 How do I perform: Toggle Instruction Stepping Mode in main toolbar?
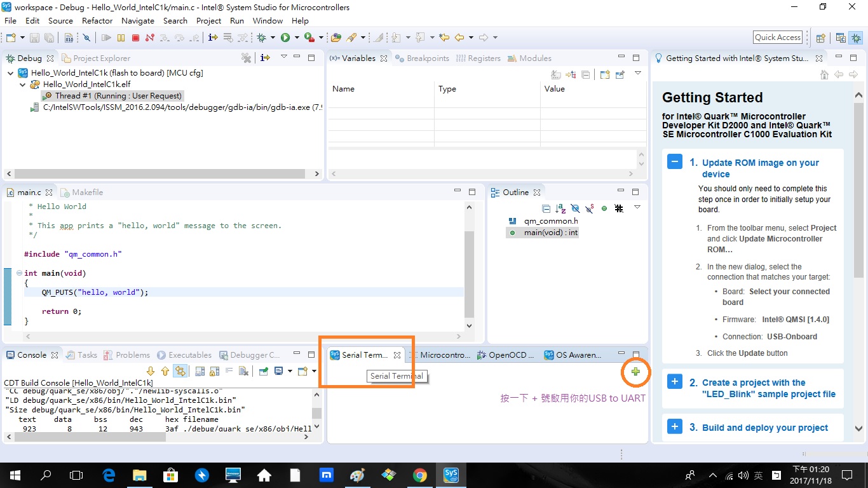212,37
